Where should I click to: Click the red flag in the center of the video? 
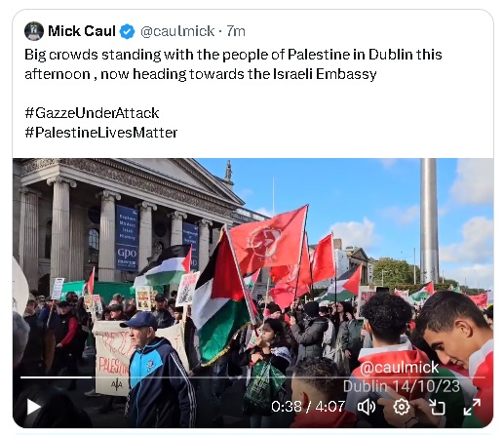click(x=270, y=239)
